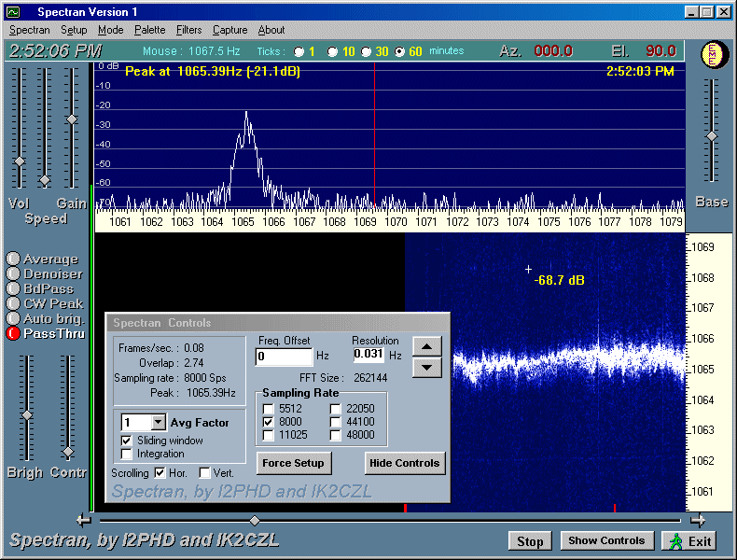The image size is (737, 560).
Task: Click the 'Mouse : 1067.5 Hz' readout
Action: 191,51
